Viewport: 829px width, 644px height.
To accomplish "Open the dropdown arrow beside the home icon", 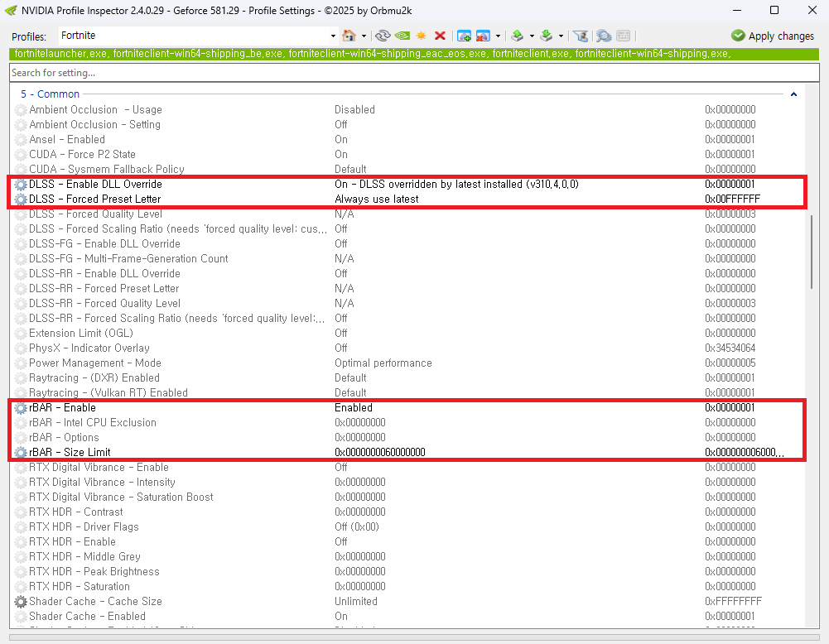I will [x=364, y=36].
